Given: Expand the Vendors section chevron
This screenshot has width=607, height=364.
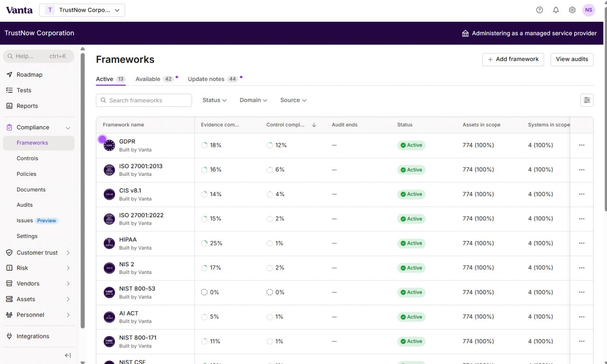Looking at the screenshot, I should click(68, 283).
